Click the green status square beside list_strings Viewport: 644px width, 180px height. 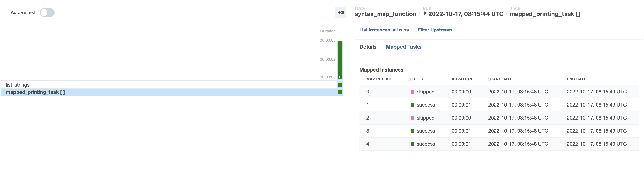[x=340, y=85]
